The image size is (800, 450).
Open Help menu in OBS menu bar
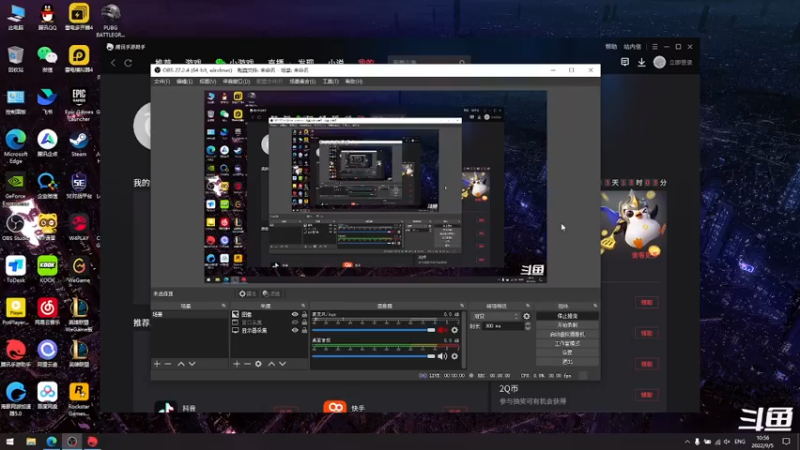tap(354, 82)
